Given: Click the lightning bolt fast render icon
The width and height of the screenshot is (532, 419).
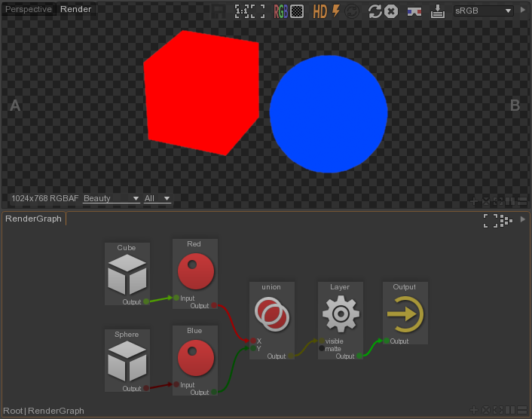Looking at the screenshot, I should [x=336, y=11].
